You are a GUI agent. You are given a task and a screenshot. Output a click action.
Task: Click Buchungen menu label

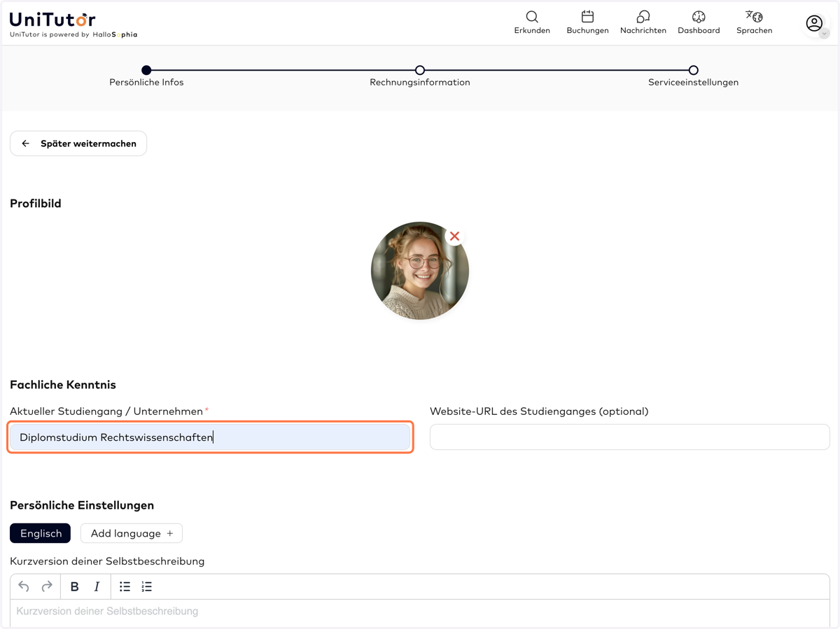point(587,31)
